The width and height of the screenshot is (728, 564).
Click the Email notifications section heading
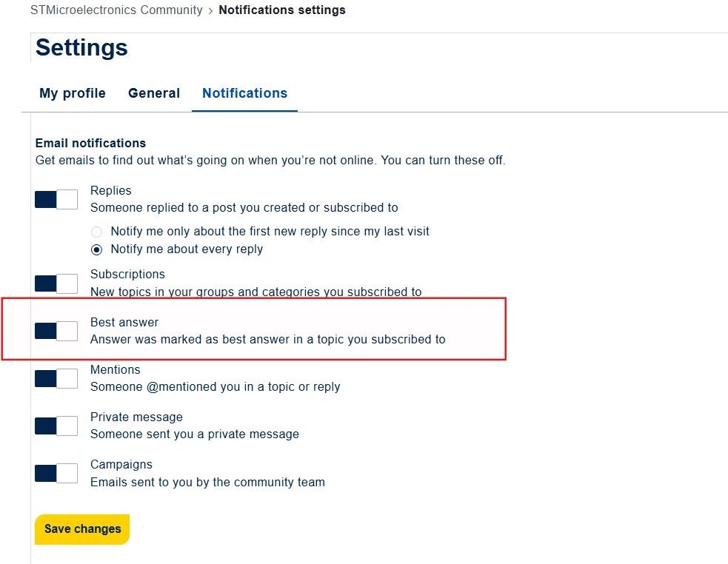(x=90, y=143)
